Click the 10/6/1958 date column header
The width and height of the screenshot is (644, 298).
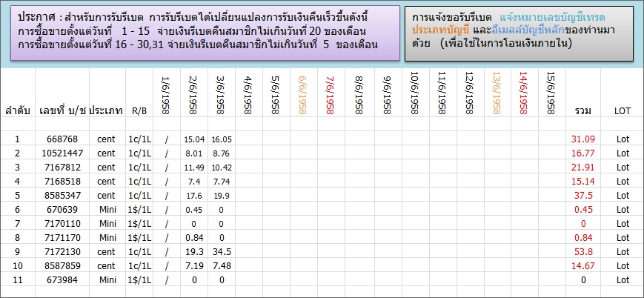(x=416, y=93)
